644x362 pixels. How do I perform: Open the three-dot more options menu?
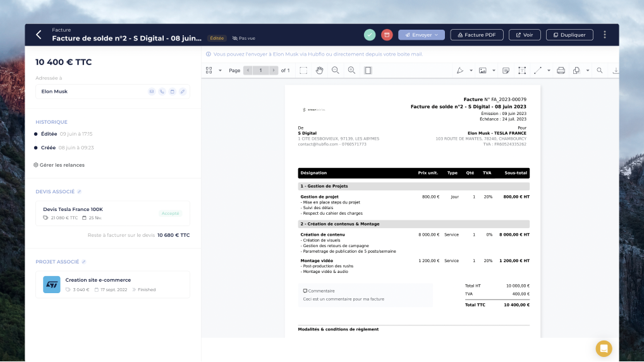coord(605,35)
